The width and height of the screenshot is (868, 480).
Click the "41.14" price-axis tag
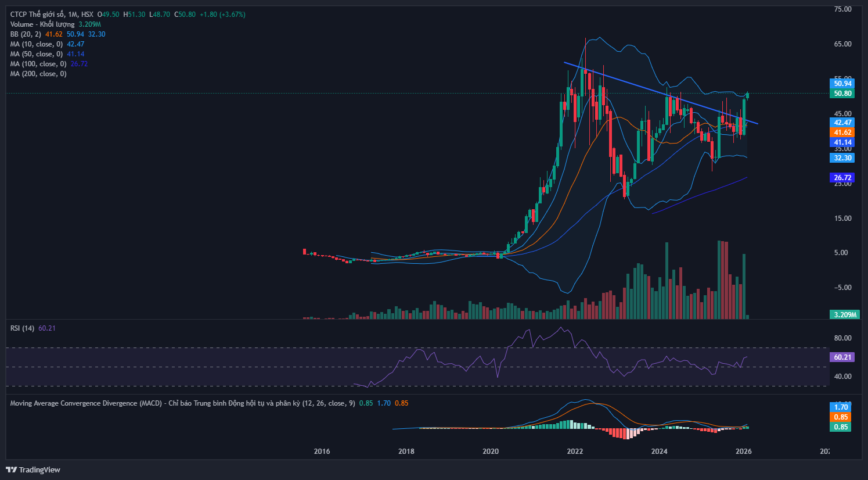(842, 142)
